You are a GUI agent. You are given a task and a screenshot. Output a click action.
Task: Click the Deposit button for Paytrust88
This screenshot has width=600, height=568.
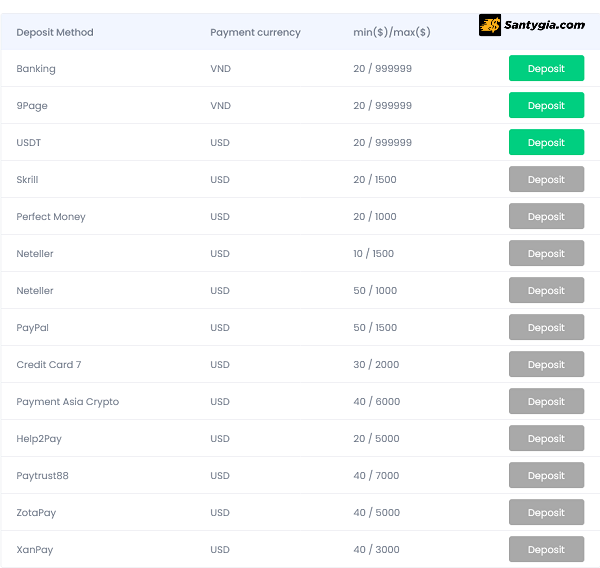tap(546, 476)
